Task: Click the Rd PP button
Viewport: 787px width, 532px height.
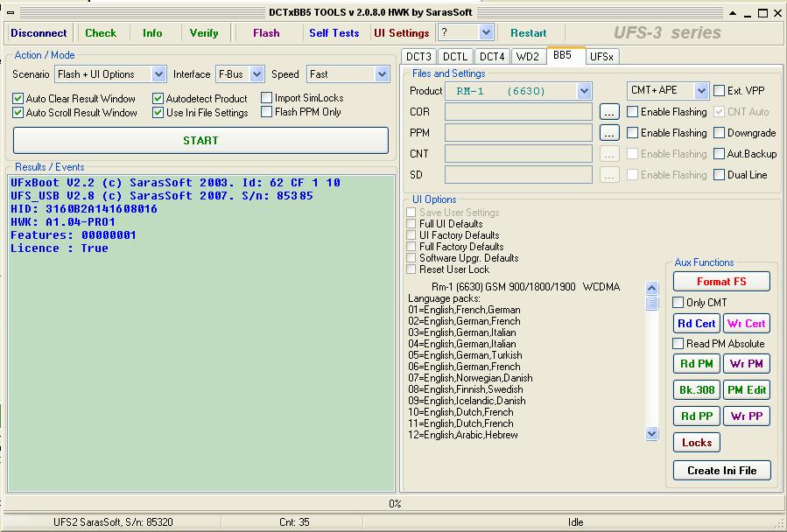Action: tap(697, 416)
